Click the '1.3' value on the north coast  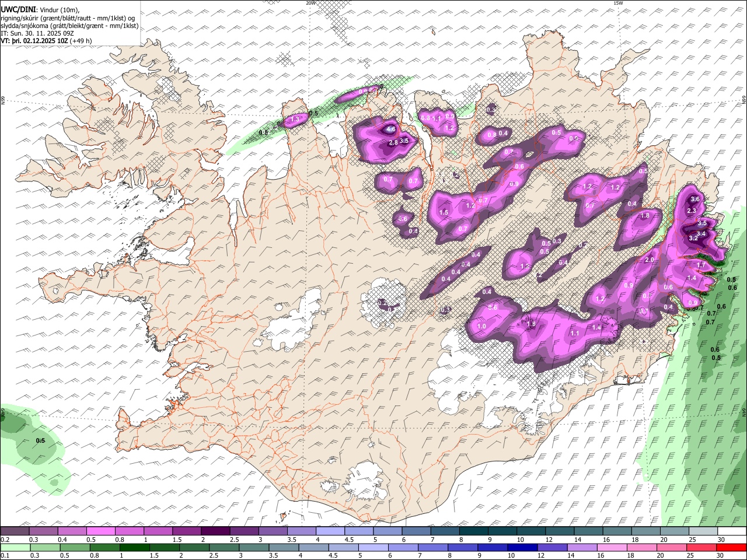point(295,119)
